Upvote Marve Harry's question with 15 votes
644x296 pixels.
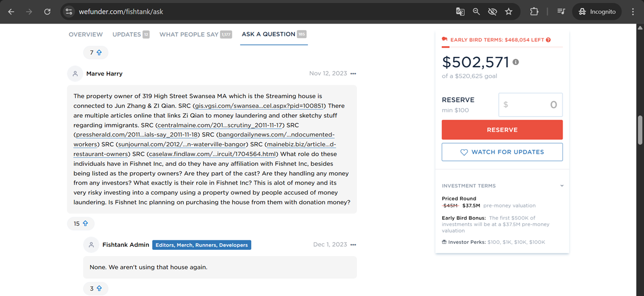click(80, 224)
